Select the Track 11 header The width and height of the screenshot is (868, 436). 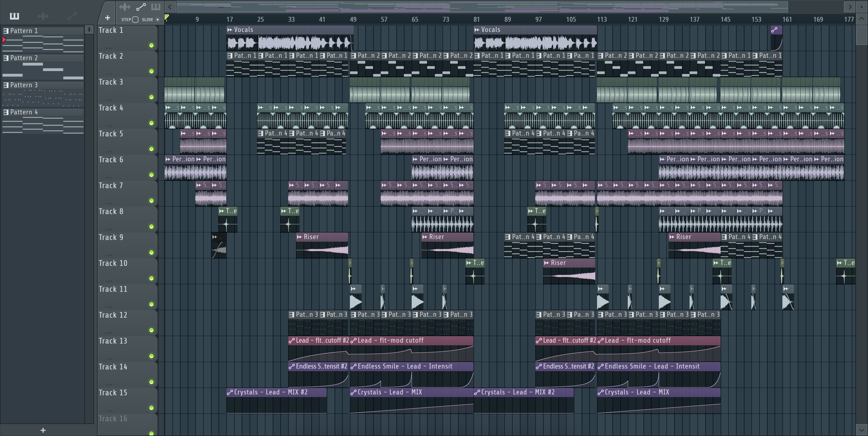click(127, 297)
